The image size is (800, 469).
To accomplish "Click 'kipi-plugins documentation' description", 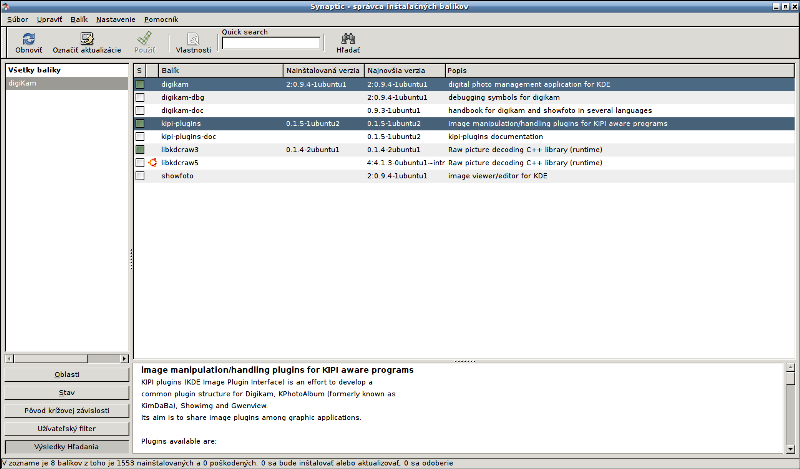I will tap(495, 137).
